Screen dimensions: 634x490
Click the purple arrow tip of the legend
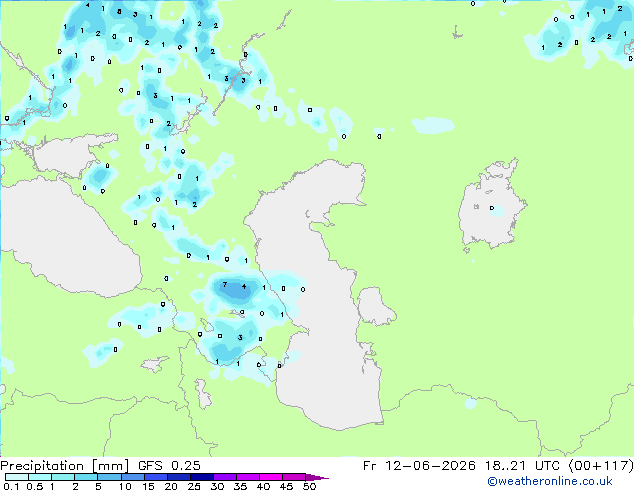(x=317, y=477)
